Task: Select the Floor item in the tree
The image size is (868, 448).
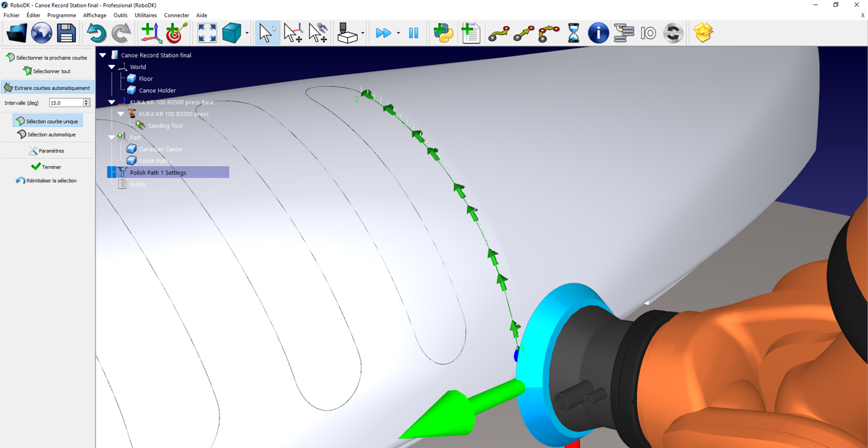Action: tap(146, 79)
